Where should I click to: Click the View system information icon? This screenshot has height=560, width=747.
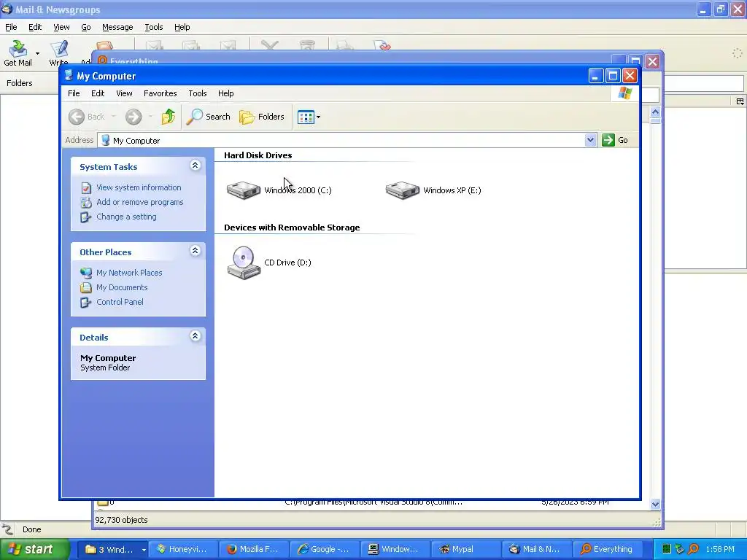[86, 188]
